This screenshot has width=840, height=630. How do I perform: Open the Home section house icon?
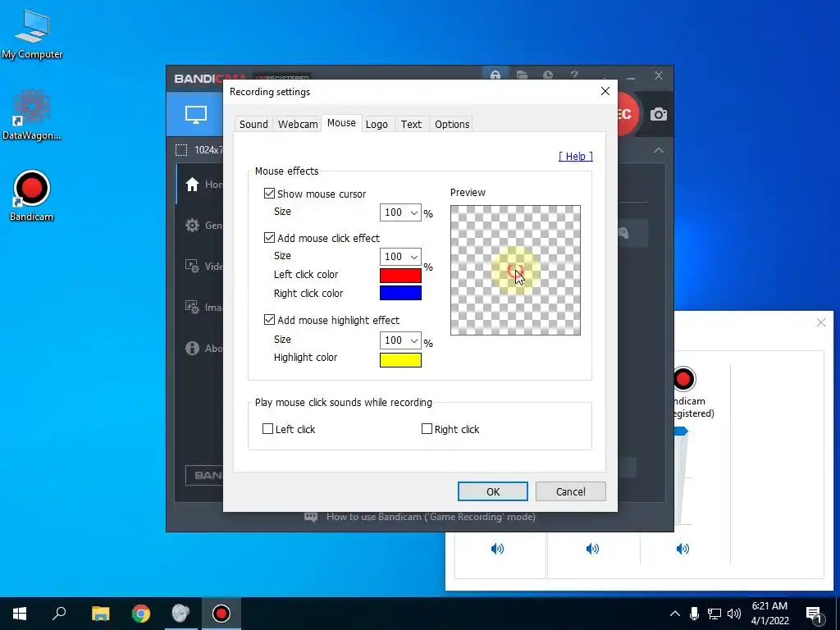point(192,185)
